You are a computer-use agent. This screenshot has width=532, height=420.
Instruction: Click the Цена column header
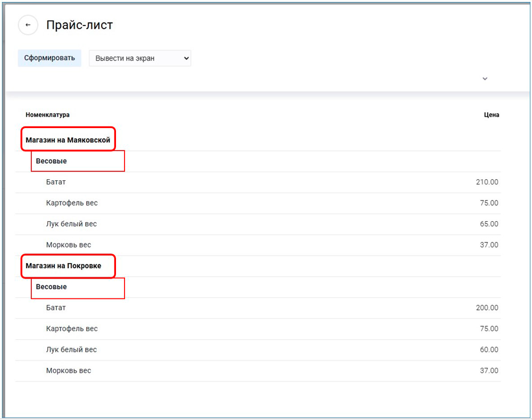point(492,115)
